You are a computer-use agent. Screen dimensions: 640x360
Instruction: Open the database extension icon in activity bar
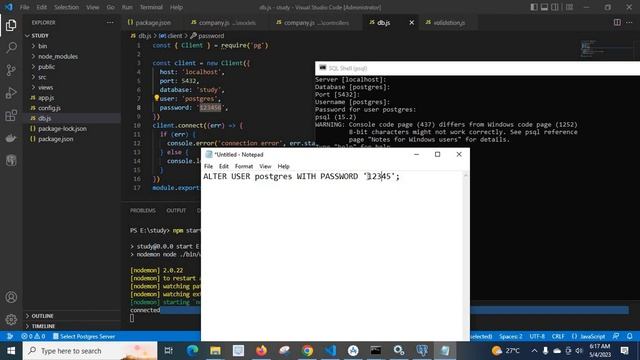pyautogui.click(x=11, y=160)
